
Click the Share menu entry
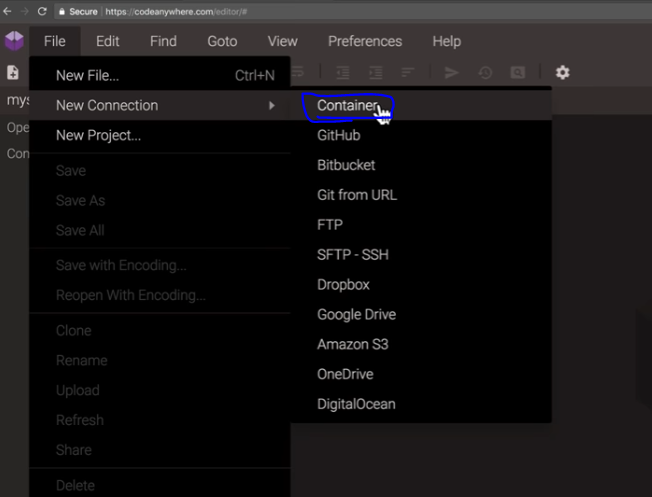[x=160, y=450]
